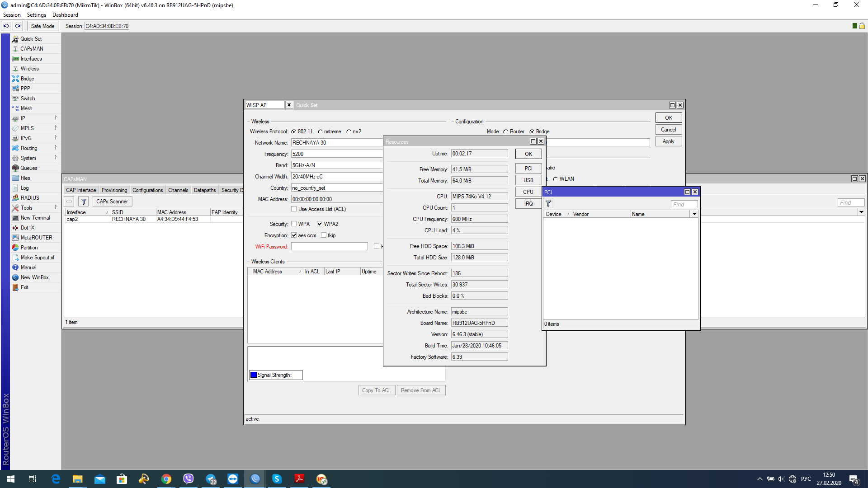The width and height of the screenshot is (868, 488).
Task: Select nv2 wireless protocol
Action: click(x=349, y=131)
